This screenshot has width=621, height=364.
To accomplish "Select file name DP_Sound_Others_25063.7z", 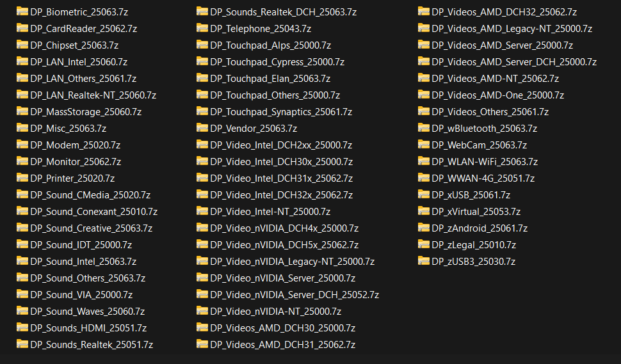I will click(88, 278).
